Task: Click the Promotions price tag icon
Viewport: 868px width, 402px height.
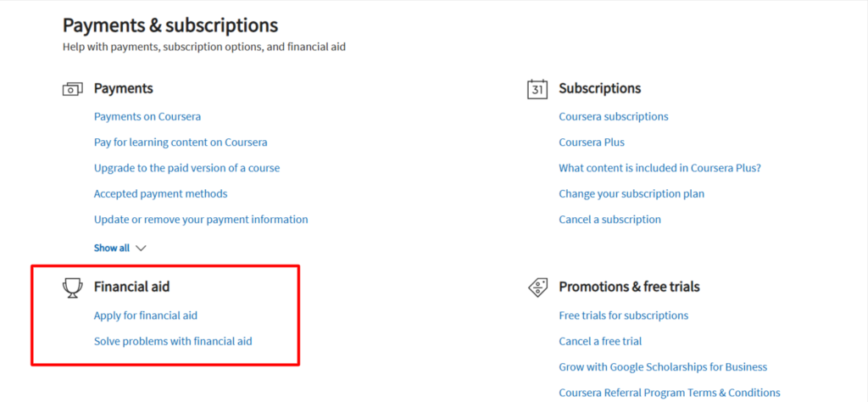Action: [x=537, y=288]
